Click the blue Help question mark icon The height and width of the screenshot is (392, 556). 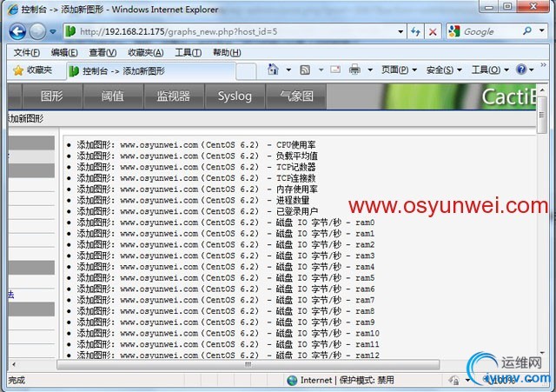tap(521, 70)
